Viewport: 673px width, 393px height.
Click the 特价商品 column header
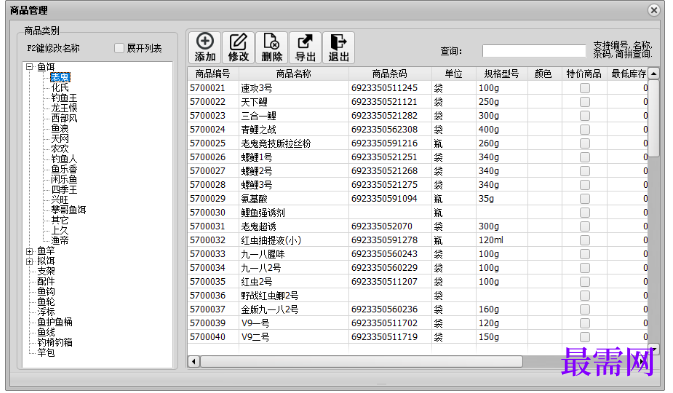click(584, 74)
